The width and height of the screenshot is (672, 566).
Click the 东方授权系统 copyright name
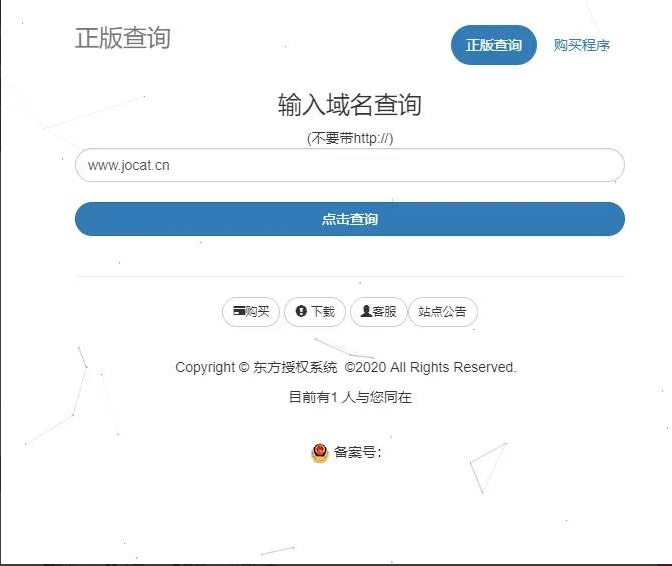coord(295,367)
